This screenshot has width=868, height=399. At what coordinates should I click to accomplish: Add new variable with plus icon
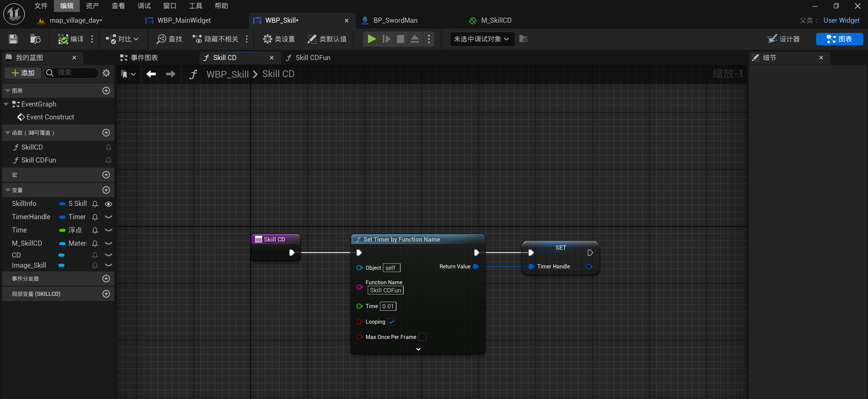coord(106,190)
